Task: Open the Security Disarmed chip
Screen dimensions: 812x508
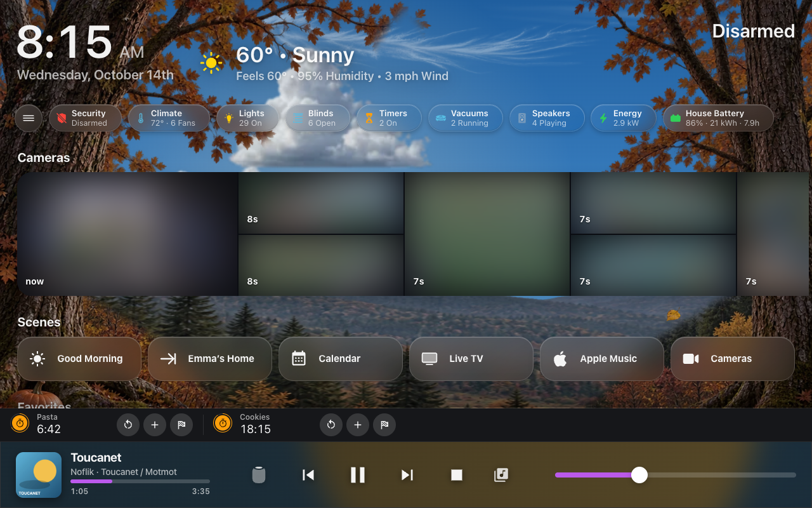Action: pyautogui.click(x=85, y=118)
